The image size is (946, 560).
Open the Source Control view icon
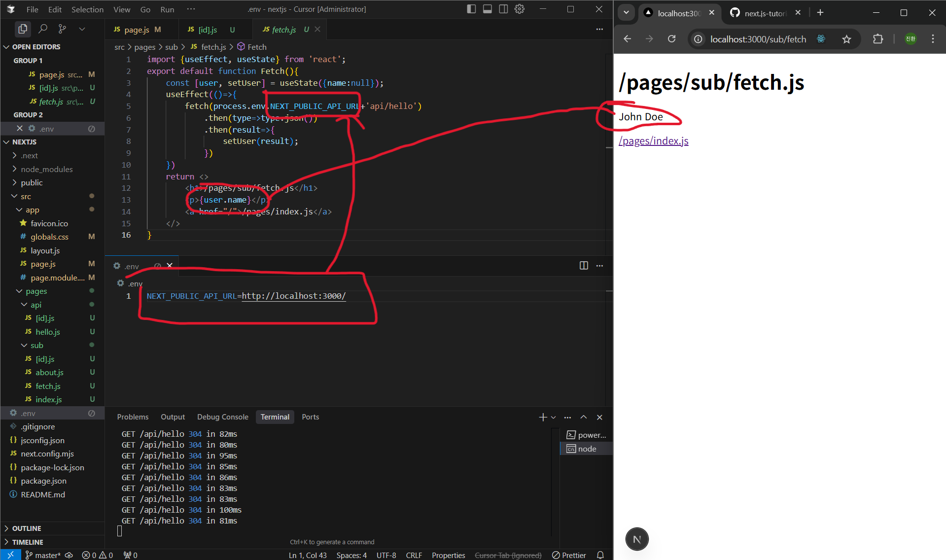pos(62,29)
